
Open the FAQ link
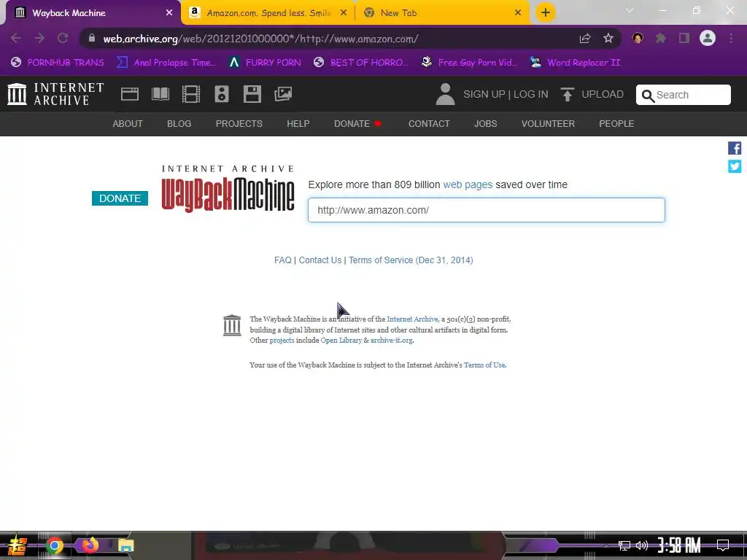282,260
